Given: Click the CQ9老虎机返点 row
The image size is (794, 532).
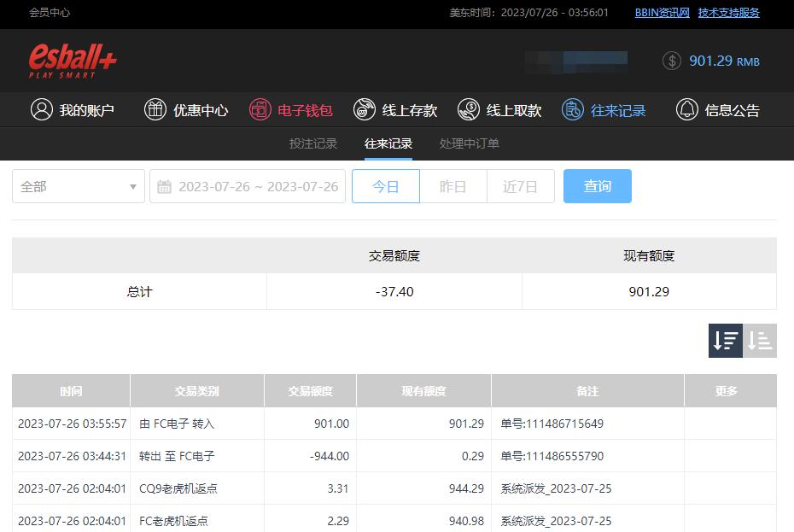Looking at the screenshot, I should [x=394, y=488].
